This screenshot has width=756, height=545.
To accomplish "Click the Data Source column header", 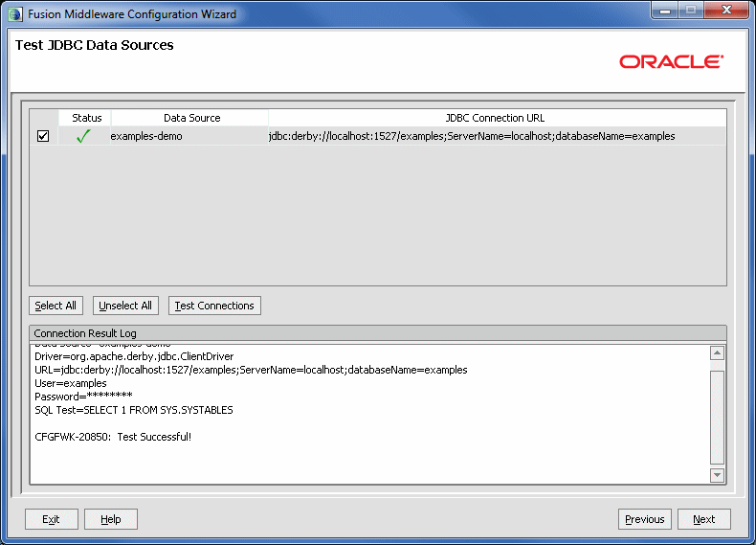I will pos(191,118).
